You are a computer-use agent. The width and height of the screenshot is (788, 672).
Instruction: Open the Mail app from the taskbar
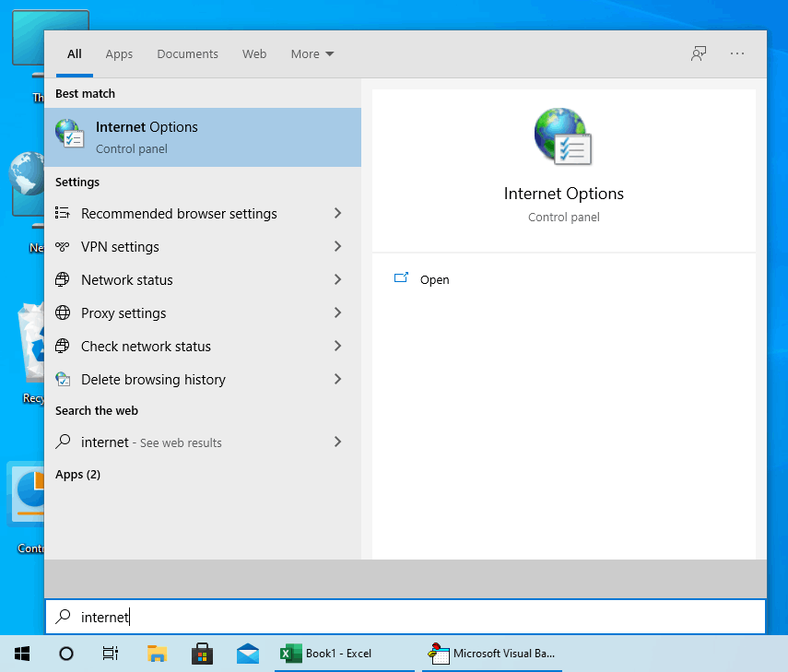[x=248, y=654]
